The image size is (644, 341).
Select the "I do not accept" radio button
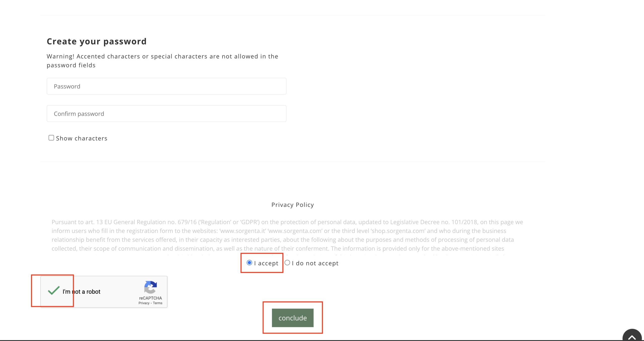tap(287, 263)
